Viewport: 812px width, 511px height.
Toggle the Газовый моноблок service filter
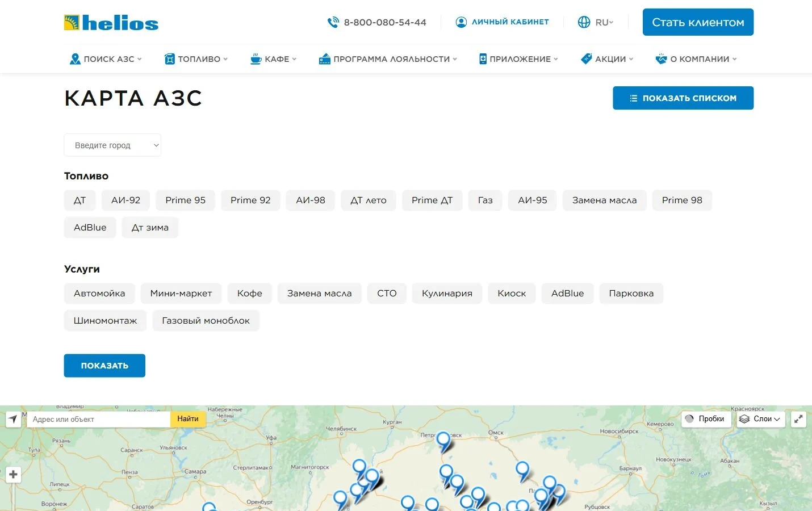[206, 321]
